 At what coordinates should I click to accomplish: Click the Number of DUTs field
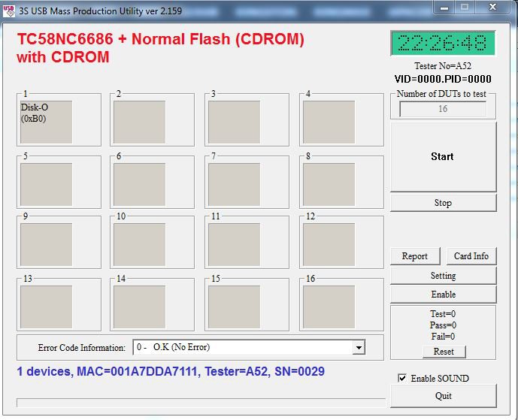(443, 109)
